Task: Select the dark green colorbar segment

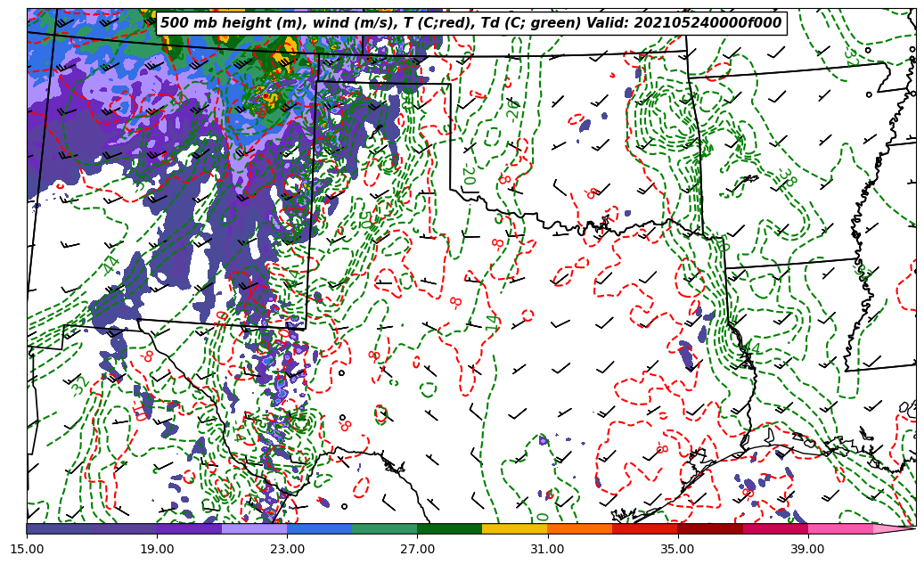Action: (449, 528)
